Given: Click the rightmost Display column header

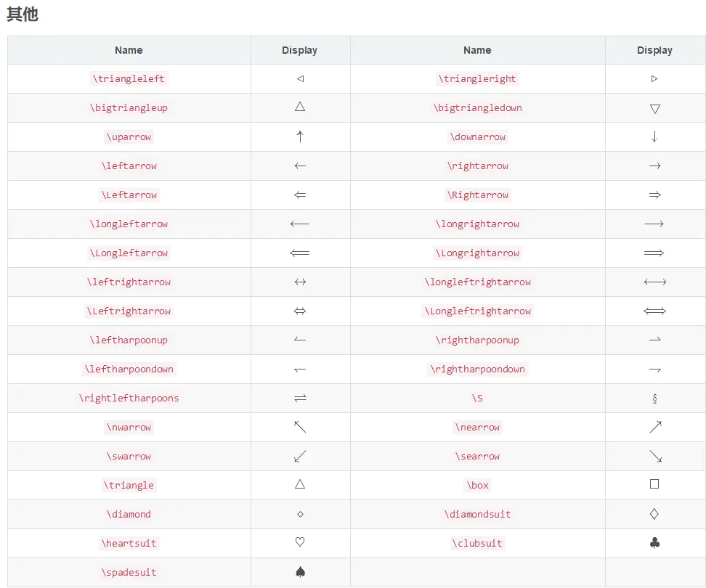Looking at the screenshot, I should (654, 50).
